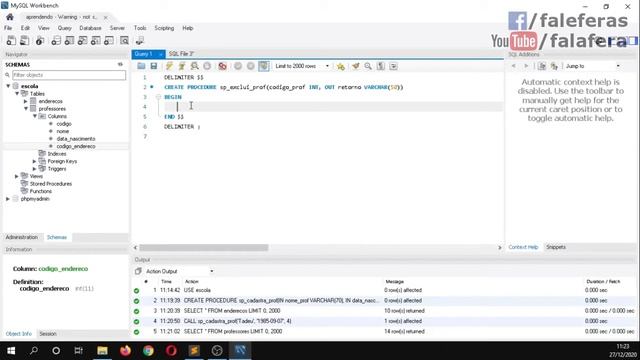This screenshot has height=360, width=640.
Task: Execute the script with the lightning icon
Action: 169,66
